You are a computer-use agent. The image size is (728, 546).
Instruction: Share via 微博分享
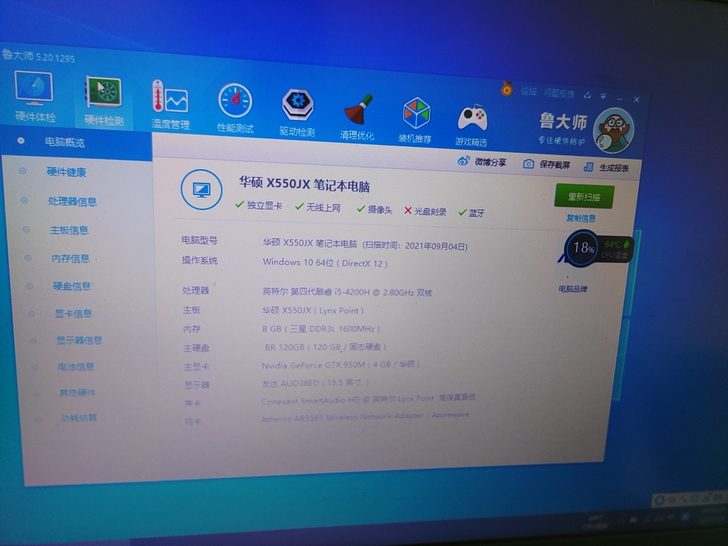tap(482, 162)
